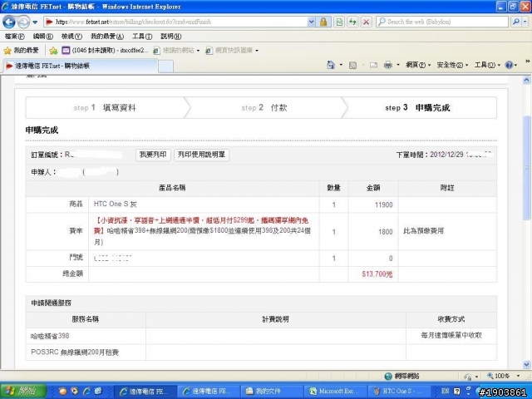Open the 編輯(E) menu
Screen dimensions: 532x399
coord(43,37)
